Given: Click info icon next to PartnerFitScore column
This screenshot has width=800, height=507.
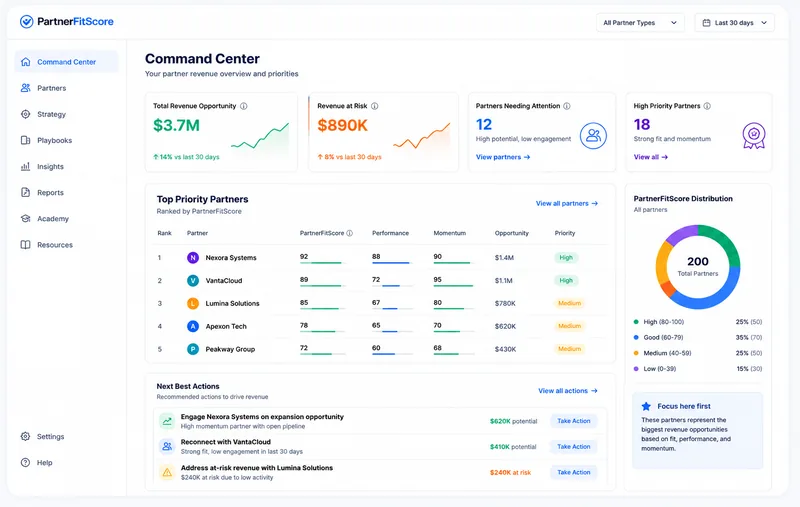Looking at the screenshot, I should point(349,233).
